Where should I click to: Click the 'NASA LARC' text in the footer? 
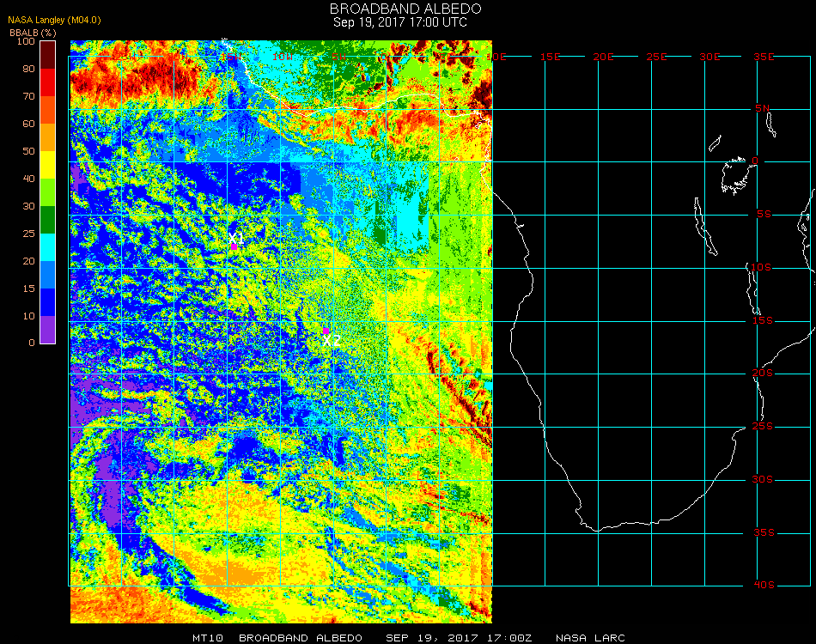coord(590,638)
